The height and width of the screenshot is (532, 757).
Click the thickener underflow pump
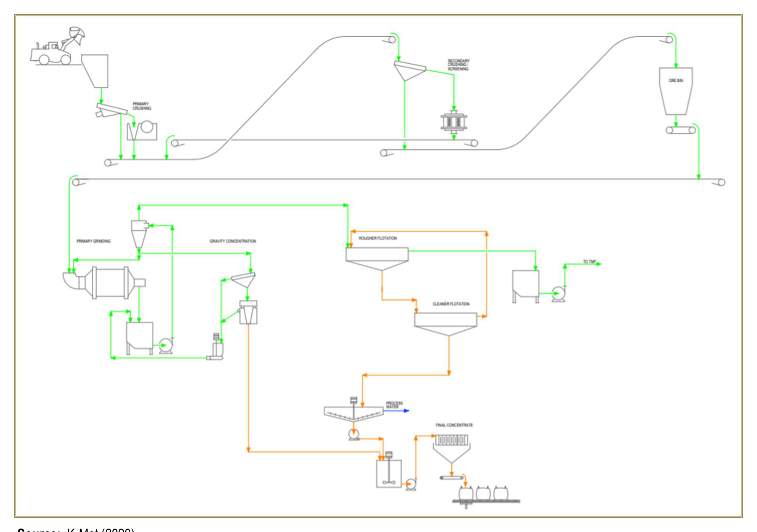pos(354,435)
